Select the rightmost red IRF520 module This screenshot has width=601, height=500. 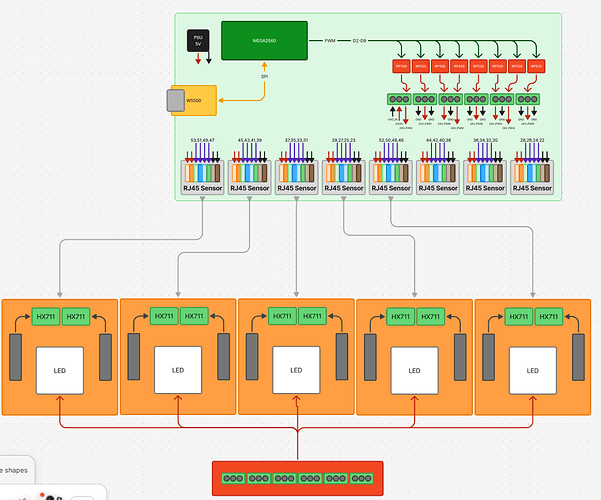coord(536,66)
